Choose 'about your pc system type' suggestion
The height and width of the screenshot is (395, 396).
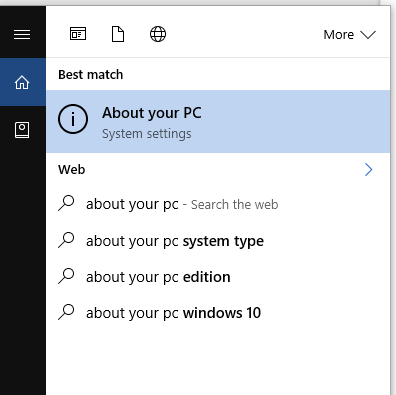pos(218,241)
